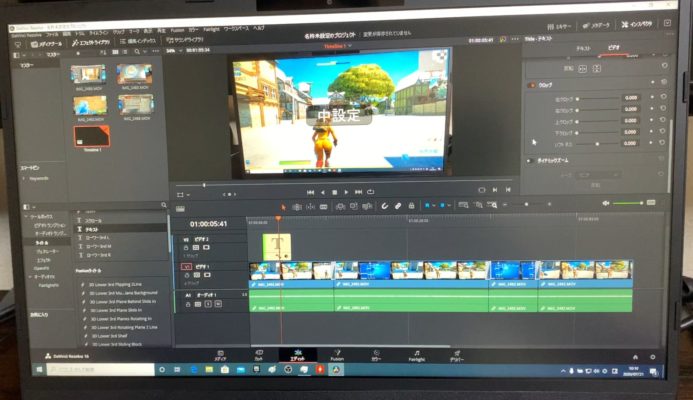693x400 pixels.
Task: Select the Timeline 1 thumbnail in media pool
Action: (92, 137)
